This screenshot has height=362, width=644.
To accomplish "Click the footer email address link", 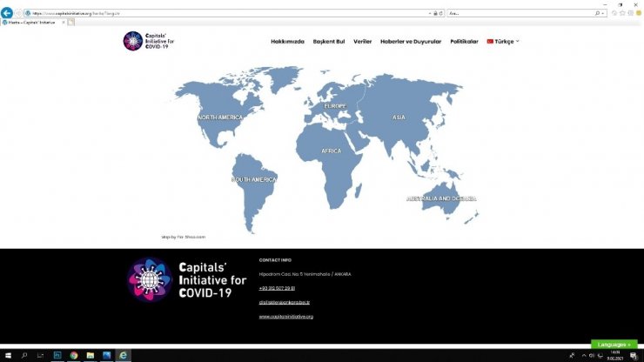I will click(285, 302).
